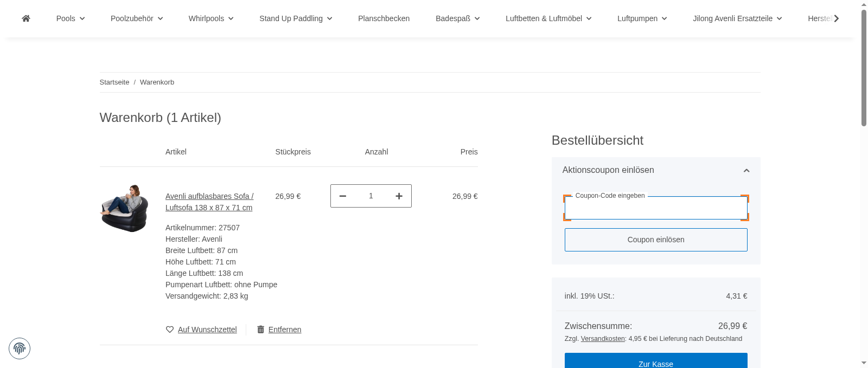Decrease quantity with the minus icon
The width and height of the screenshot is (868, 368).
(x=343, y=196)
